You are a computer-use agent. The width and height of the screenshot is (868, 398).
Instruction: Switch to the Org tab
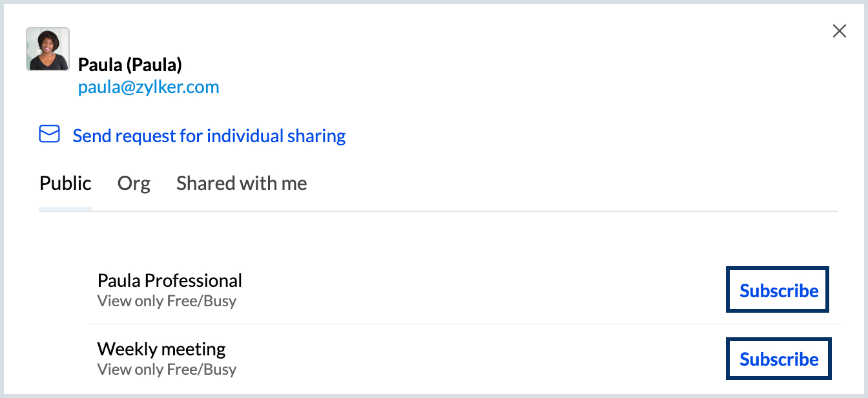tap(134, 183)
